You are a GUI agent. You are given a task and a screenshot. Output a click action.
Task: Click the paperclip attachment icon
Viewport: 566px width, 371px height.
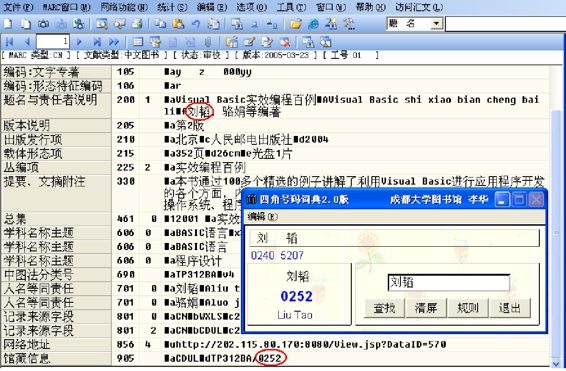(x=208, y=42)
